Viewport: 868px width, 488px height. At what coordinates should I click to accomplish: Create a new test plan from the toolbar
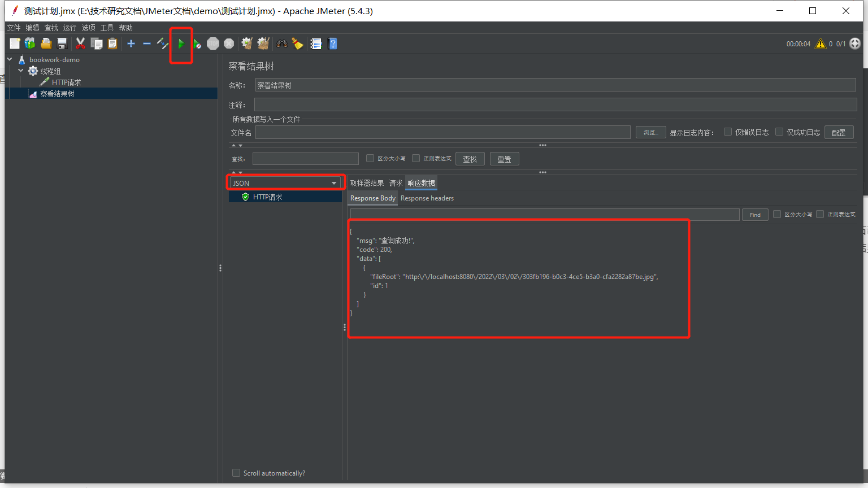(x=15, y=43)
